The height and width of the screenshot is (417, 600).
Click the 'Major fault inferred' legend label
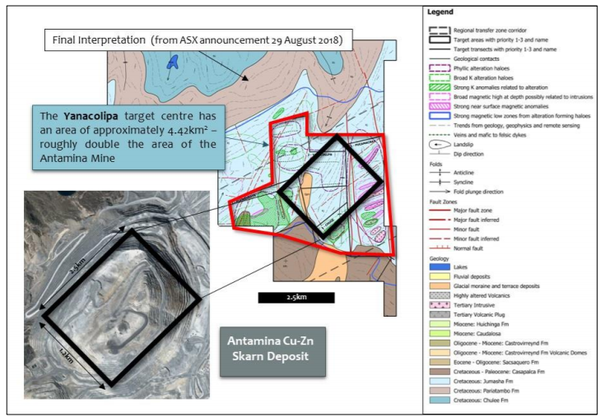click(476, 220)
